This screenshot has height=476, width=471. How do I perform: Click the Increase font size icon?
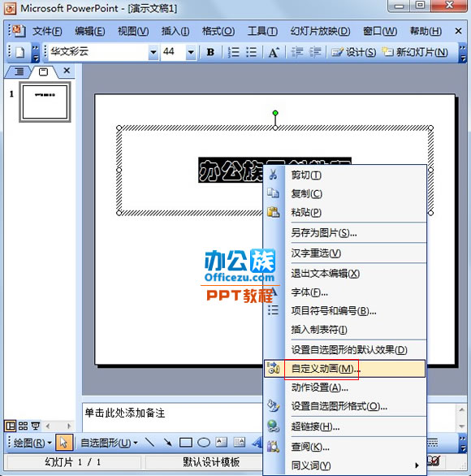click(x=274, y=53)
